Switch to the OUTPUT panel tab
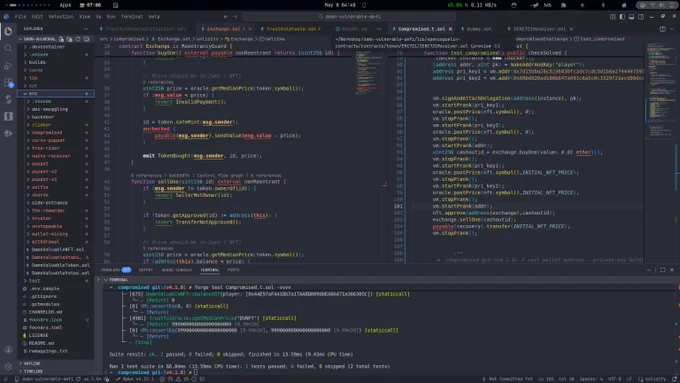Screen dimensions: 680x383 tap(146, 270)
